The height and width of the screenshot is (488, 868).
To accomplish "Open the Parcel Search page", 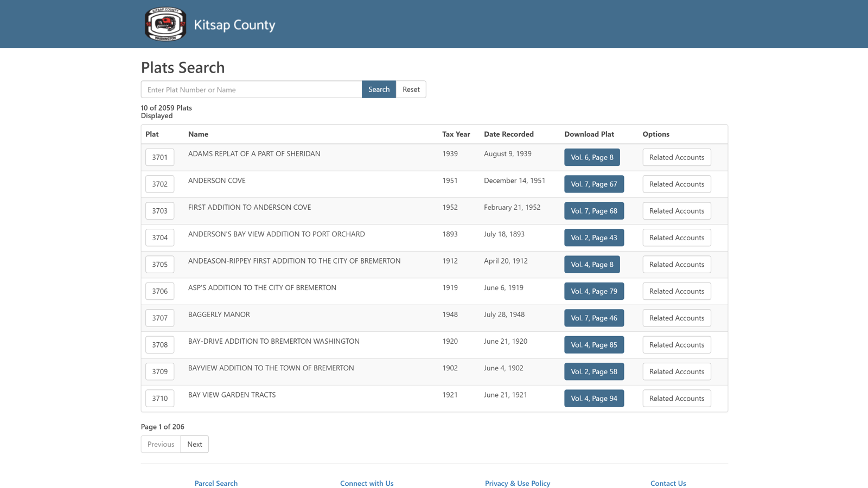I will [x=216, y=483].
